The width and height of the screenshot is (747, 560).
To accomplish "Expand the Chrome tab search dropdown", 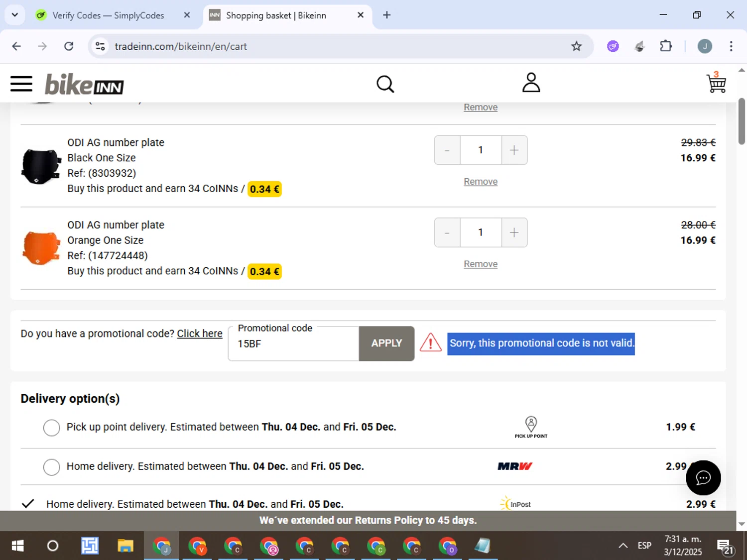I will coord(15,15).
